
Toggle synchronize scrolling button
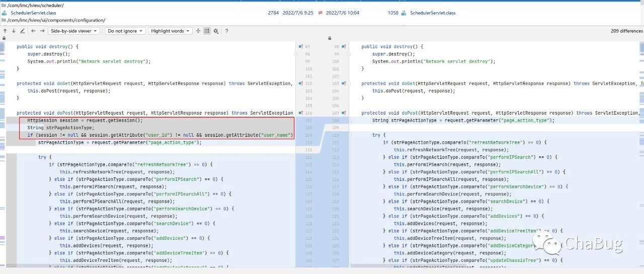tap(207, 31)
